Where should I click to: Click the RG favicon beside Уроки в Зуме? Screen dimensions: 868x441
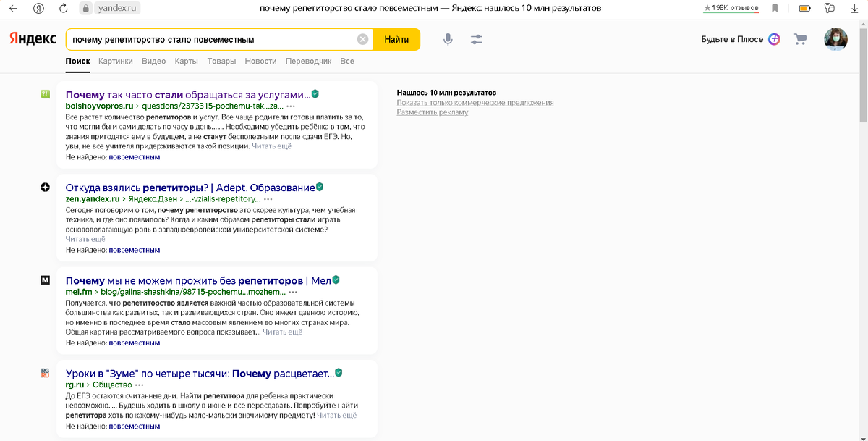pos(46,372)
